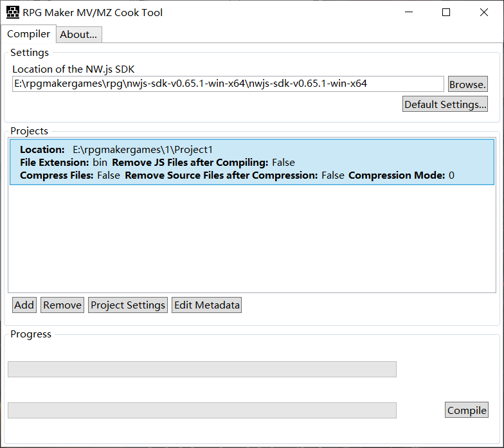Minimize the Cook Tool window

point(408,12)
